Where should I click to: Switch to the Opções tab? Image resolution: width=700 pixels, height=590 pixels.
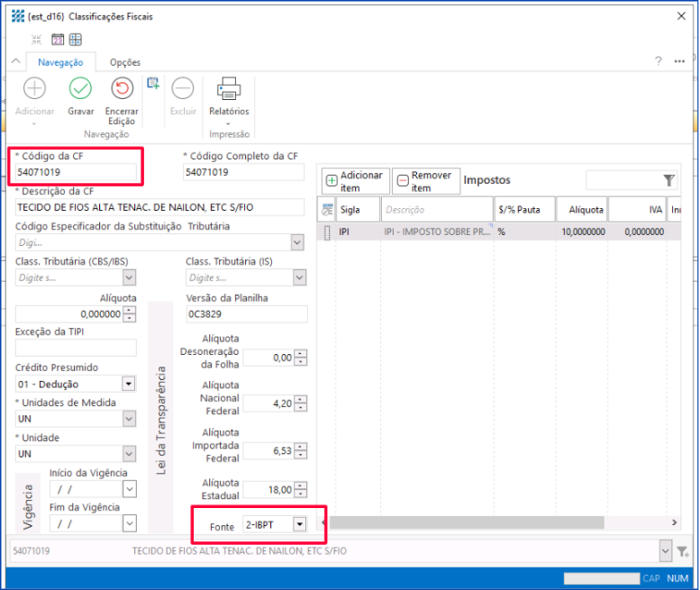[x=125, y=62]
